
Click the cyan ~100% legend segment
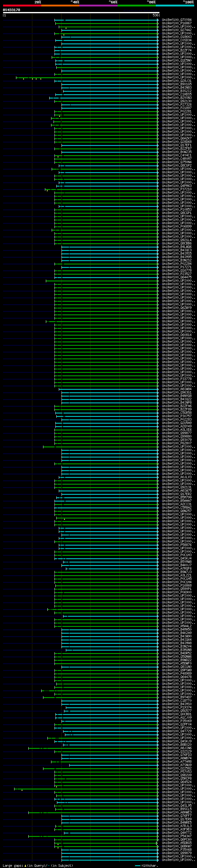[175, 6]
